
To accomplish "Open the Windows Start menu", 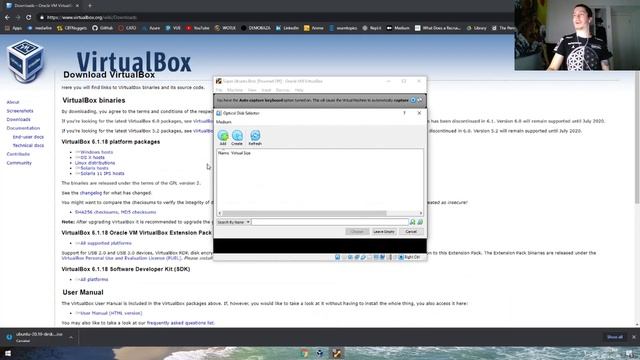I will (x=8, y=353).
